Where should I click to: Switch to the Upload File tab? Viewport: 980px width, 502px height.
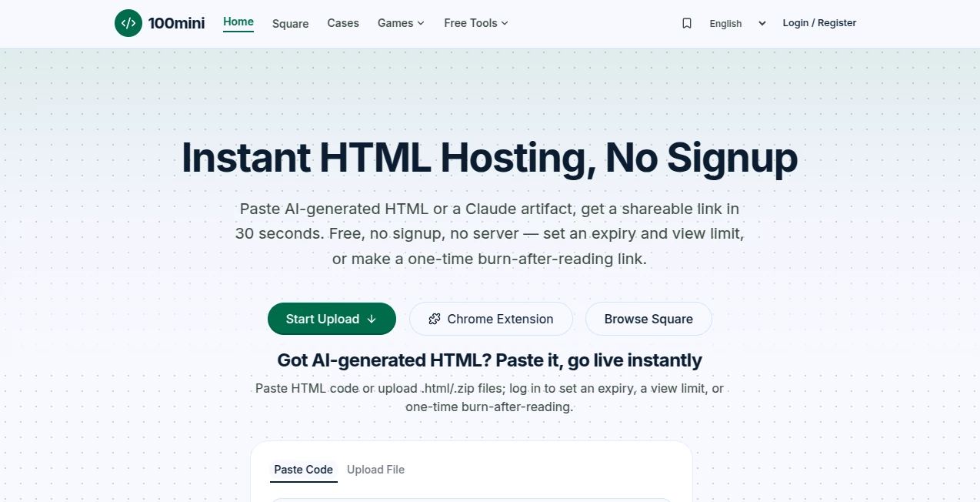coord(375,470)
